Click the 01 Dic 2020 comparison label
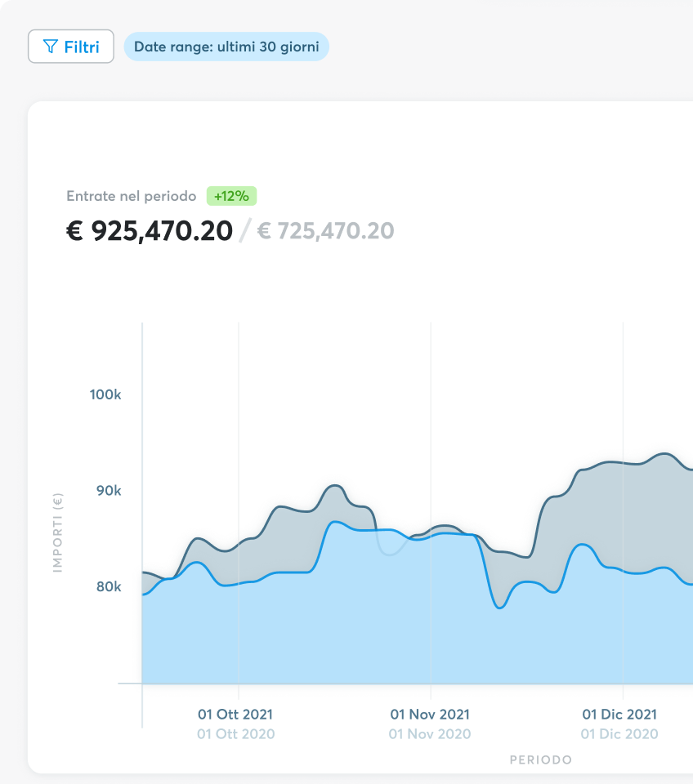 (619, 733)
